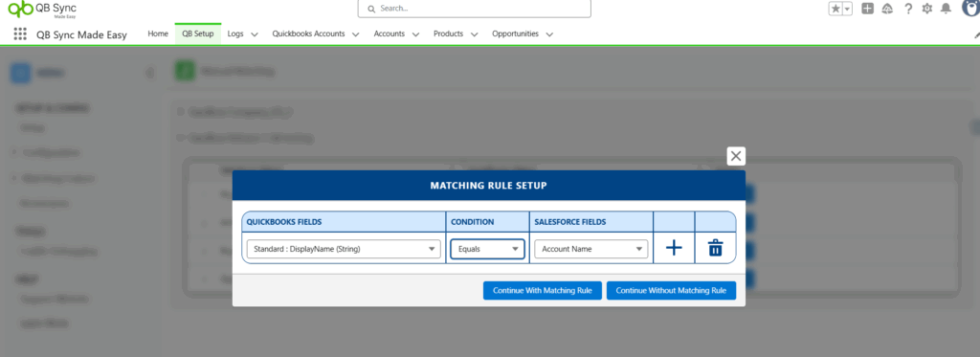Close the Matching Rule Setup dialog
Viewport: 980px width, 357px height.
click(736, 156)
